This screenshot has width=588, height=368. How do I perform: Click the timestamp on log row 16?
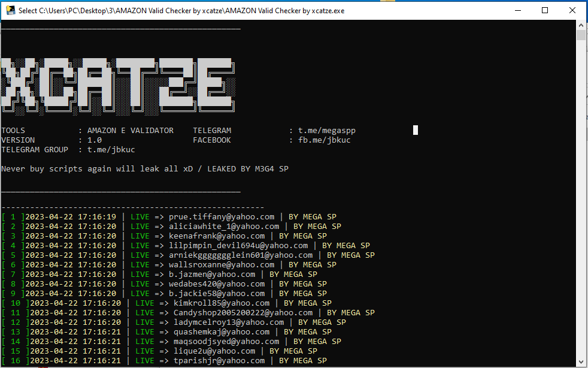75,361
